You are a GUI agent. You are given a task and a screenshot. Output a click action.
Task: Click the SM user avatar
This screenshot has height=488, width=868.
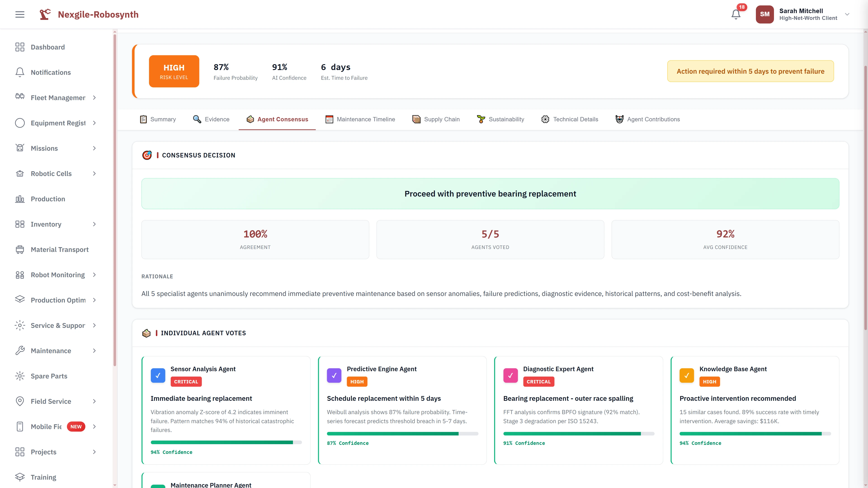(x=764, y=14)
